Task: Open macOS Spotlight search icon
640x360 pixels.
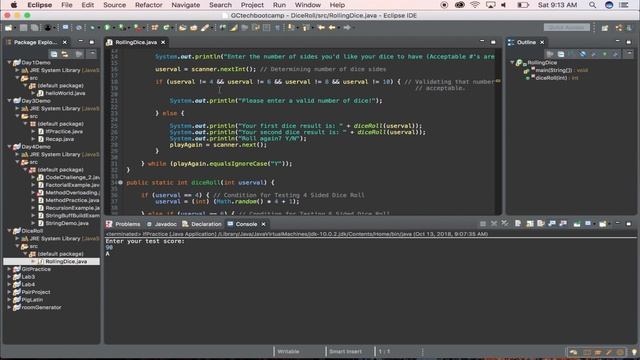Action: [x=592, y=5]
